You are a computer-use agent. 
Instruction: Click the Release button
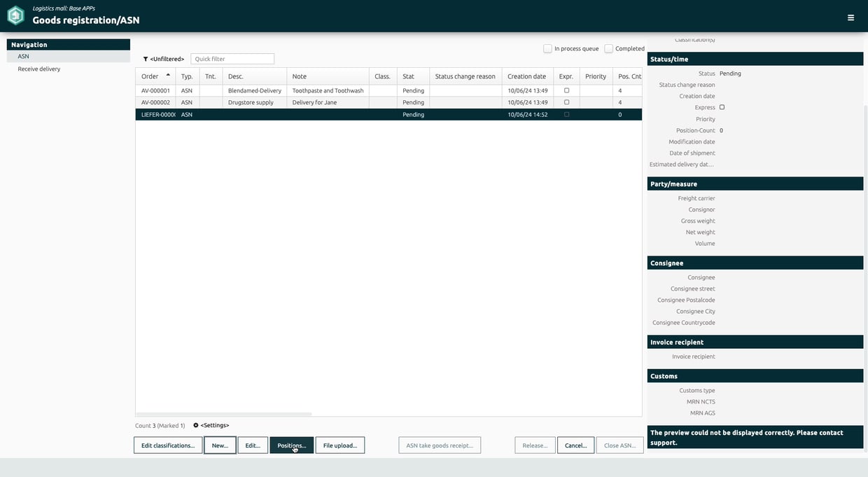pyautogui.click(x=535, y=445)
